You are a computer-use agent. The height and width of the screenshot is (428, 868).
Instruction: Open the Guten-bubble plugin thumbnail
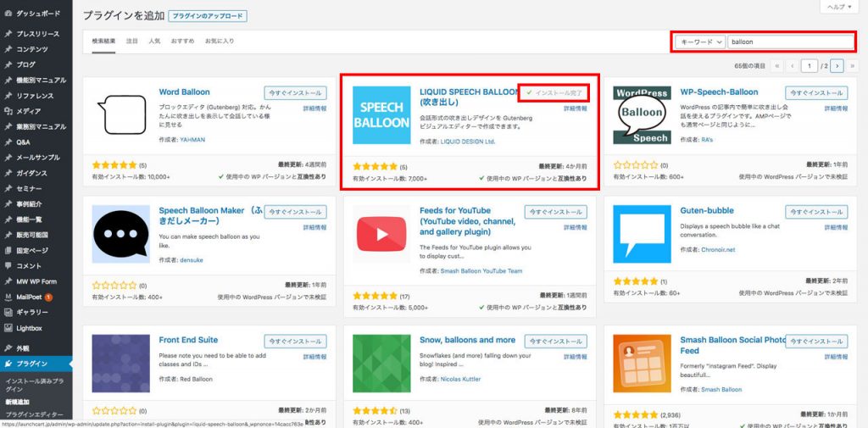click(643, 234)
